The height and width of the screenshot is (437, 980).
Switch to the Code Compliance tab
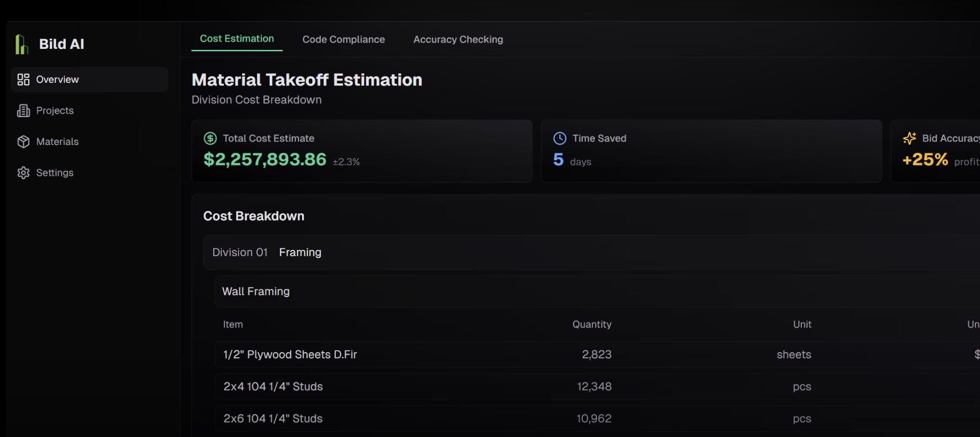click(344, 40)
